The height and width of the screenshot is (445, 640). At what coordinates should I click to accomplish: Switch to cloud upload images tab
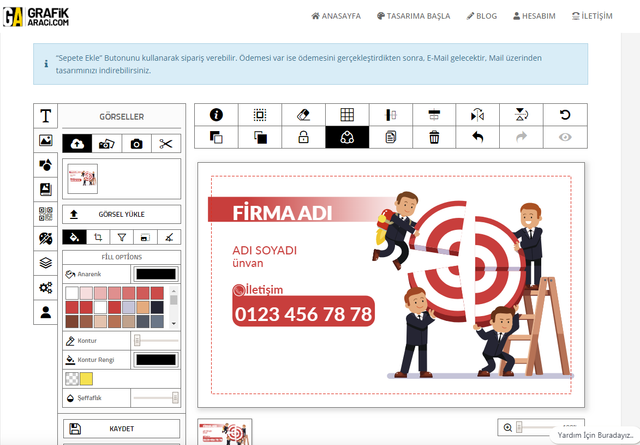(77, 144)
